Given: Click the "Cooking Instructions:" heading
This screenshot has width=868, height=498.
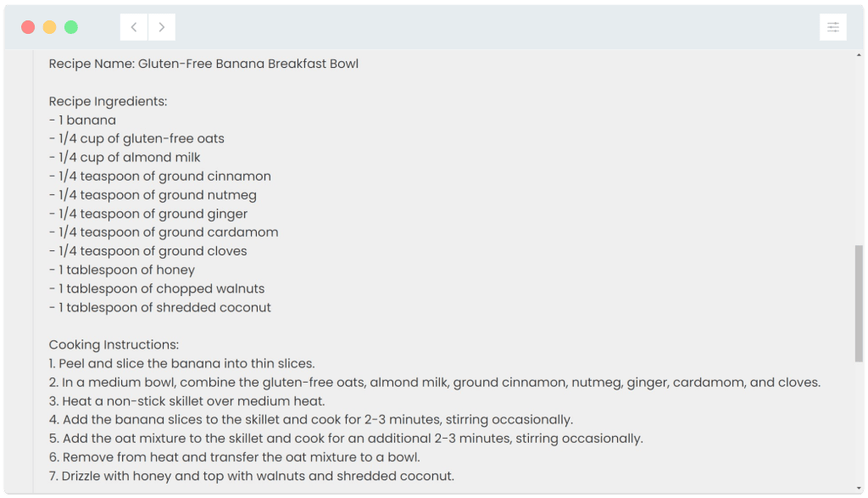Looking at the screenshot, I should click(114, 344).
